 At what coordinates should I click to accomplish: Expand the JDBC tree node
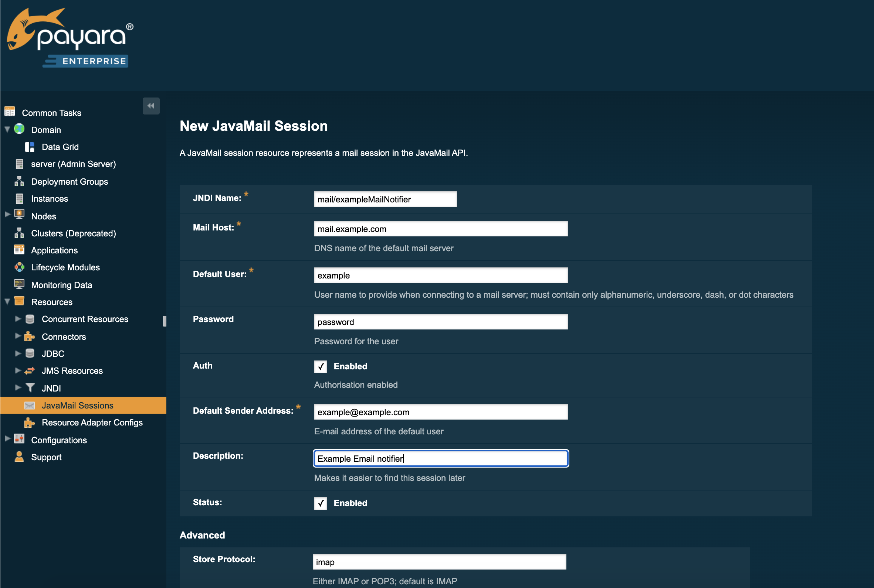[18, 353]
